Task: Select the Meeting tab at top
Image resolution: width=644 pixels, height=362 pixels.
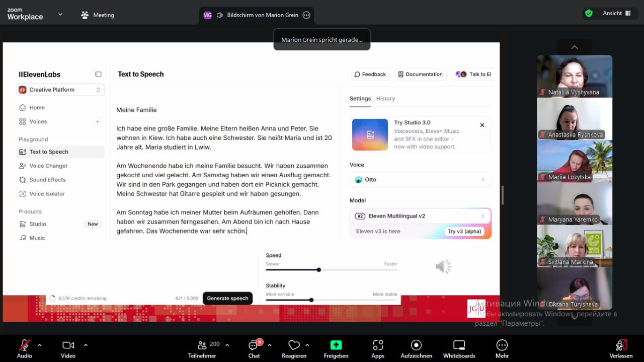Action: (x=98, y=15)
